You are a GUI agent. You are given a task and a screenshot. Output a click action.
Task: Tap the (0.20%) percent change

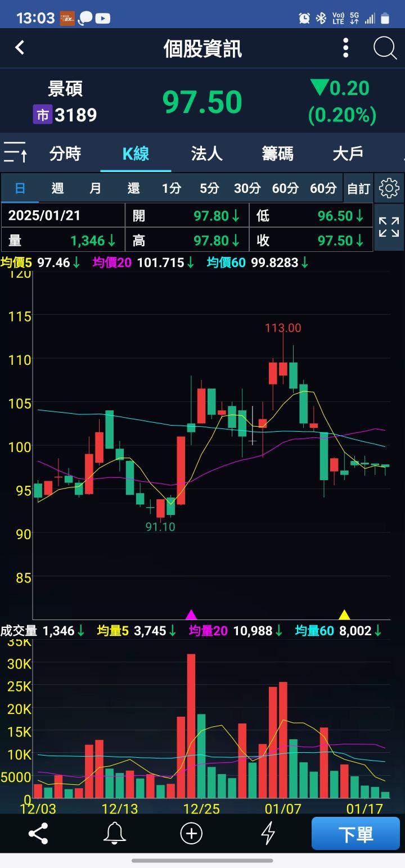342,115
